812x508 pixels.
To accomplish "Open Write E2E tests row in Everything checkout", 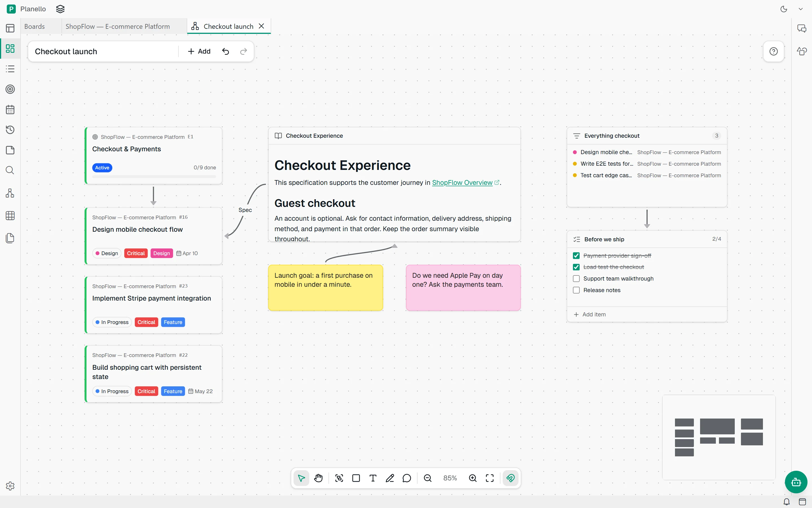I will click(x=647, y=164).
